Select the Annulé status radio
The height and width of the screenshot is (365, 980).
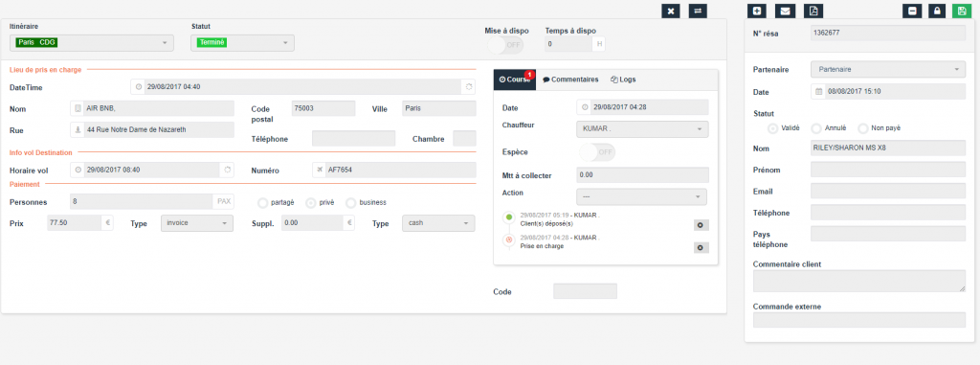click(815, 128)
